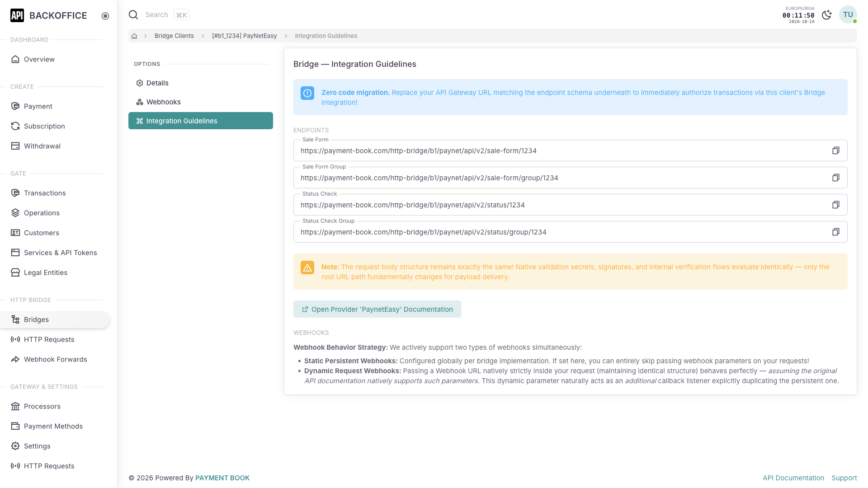Go to home via the breadcrumb house icon
The width and height of the screenshot is (868, 488).
134,36
